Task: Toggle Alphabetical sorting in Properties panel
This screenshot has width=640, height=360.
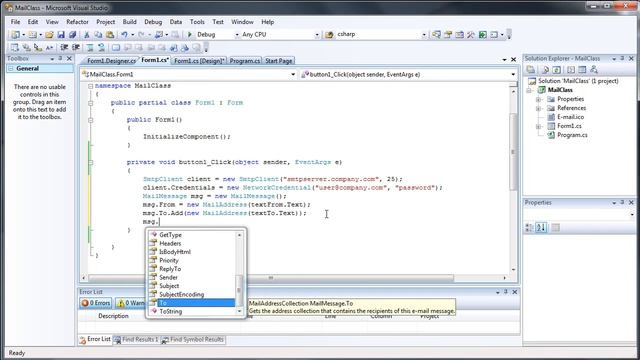Action: click(541, 227)
